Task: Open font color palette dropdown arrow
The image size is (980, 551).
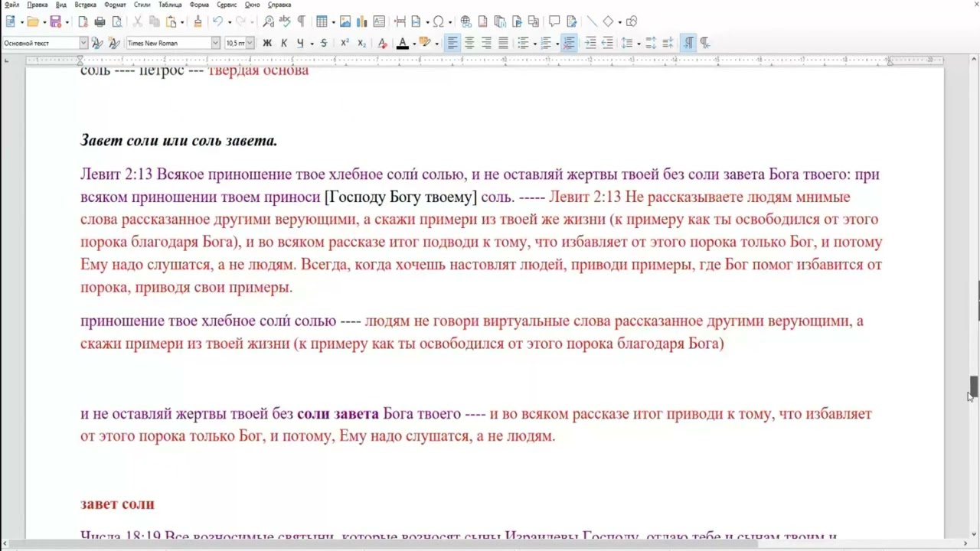Action: click(414, 44)
